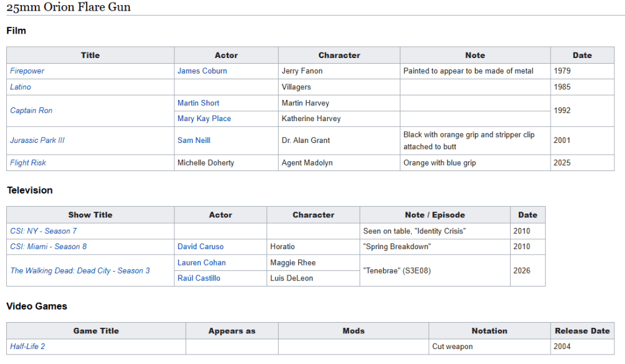This screenshot has height=364, width=625.
Task: Click the Release Date column header
Action: (582, 331)
